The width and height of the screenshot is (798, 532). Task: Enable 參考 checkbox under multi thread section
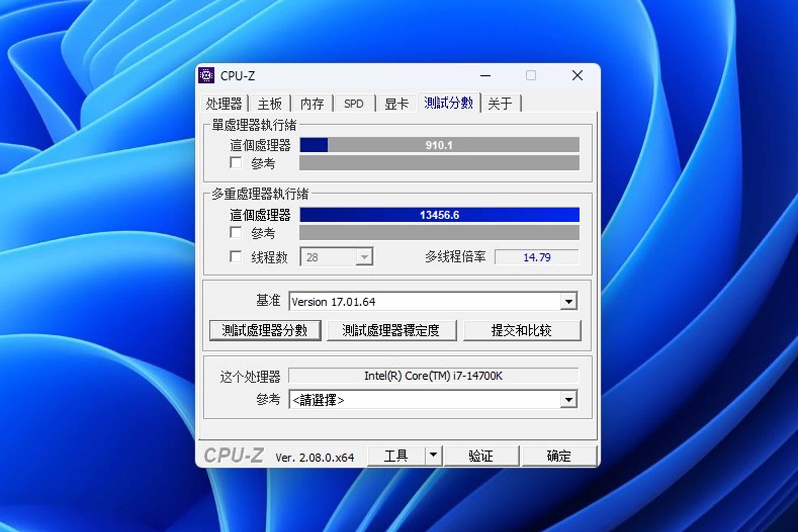click(x=236, y=232)
